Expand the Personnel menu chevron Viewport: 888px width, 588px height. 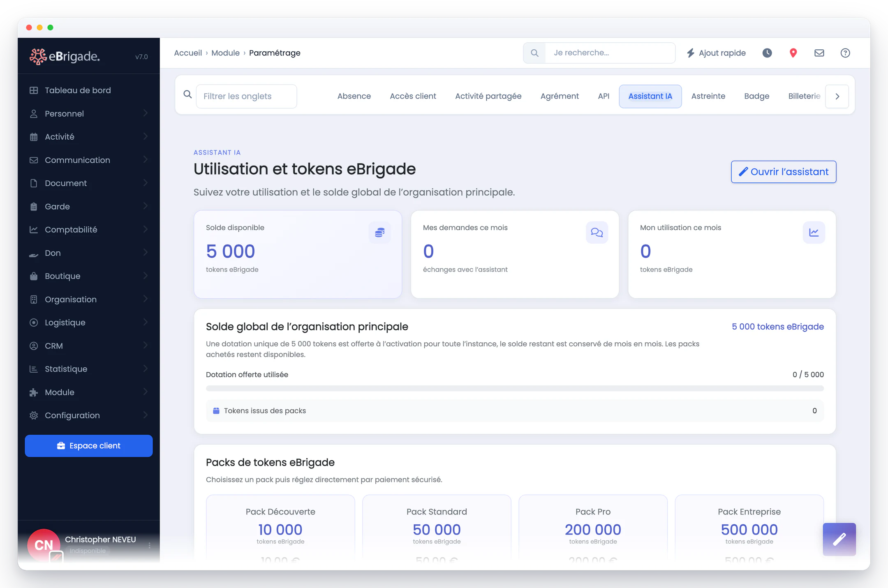coord(145,113)
